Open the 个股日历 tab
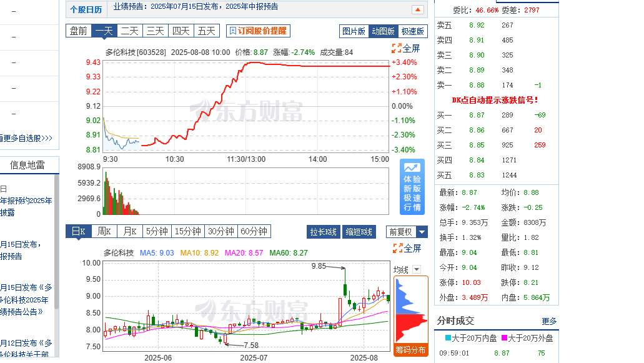Image resolution: width=644 pixels, height=363 pixels. click(86, 9)
